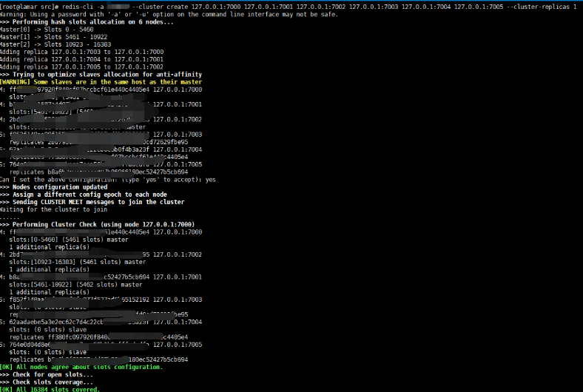
Task: Select 'Performing hash slots allocation on 6 nodes' line
Action: point(87,22)
